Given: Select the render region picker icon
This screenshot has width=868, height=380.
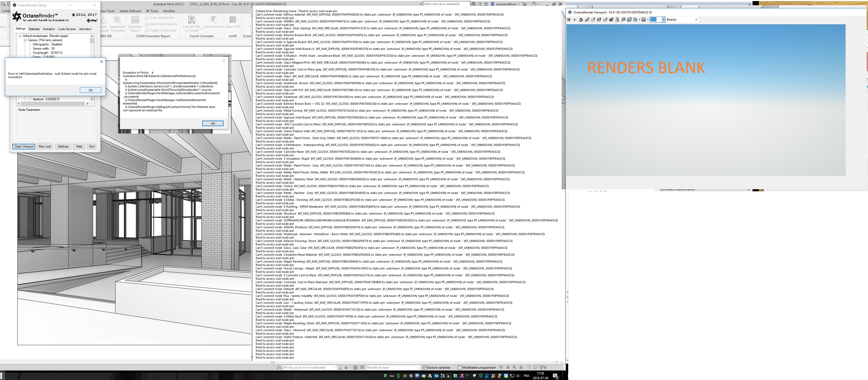Looking at the screenshot, I should click(x=605, y=20).
